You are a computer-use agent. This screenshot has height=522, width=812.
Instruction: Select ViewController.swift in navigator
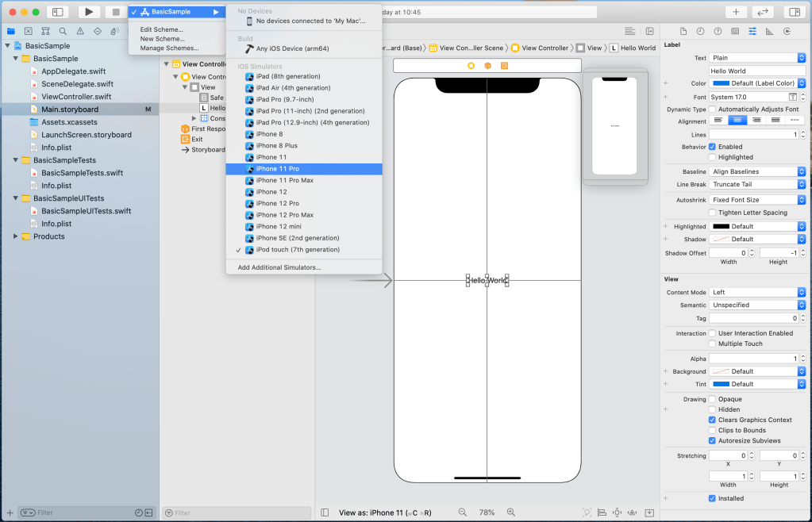pos(76,97)
